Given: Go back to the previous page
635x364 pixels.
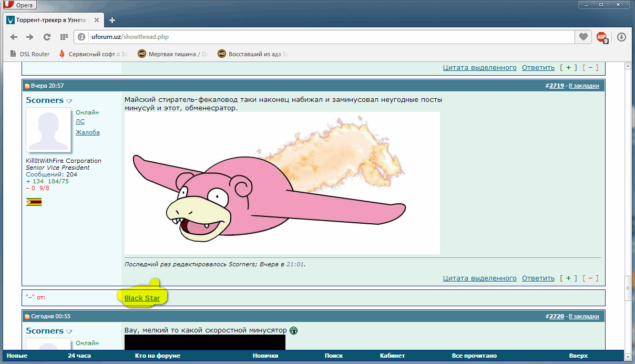Looking at the screenshot, I should (14, 37).
